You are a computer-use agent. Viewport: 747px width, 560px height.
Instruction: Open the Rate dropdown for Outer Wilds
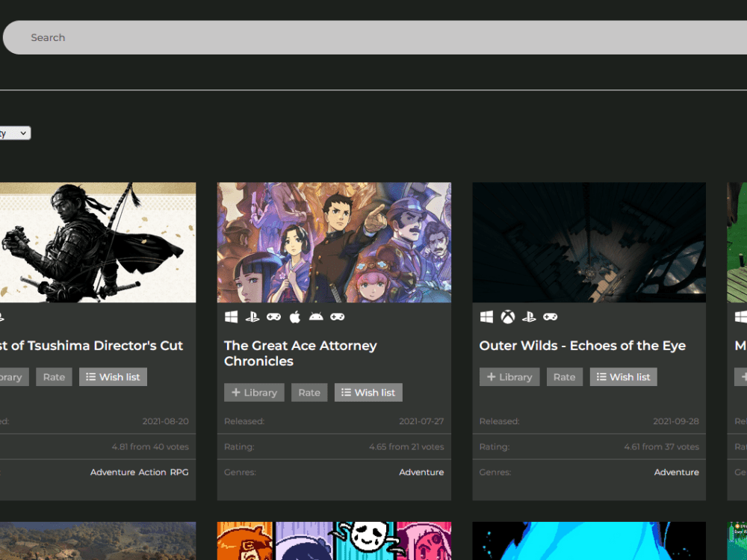564,376
